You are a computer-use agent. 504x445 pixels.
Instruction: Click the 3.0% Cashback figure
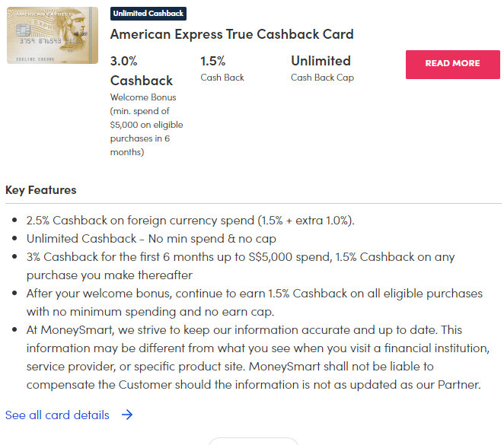coord(141,70)
